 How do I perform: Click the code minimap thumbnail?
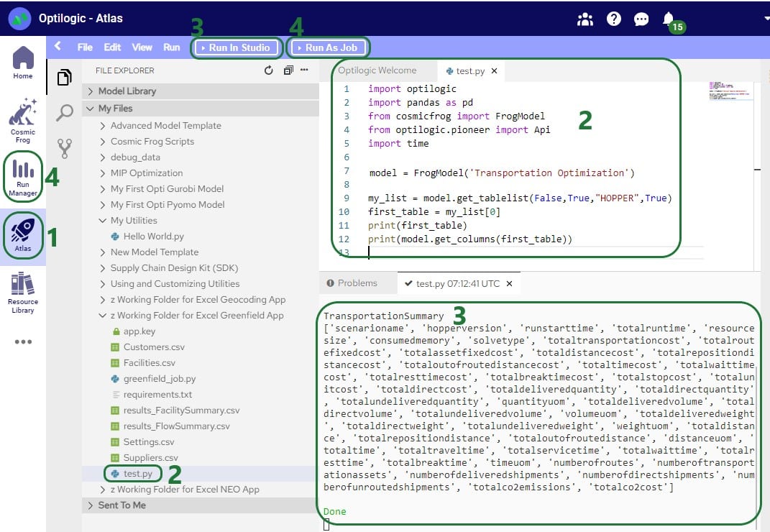coord(730,91)
